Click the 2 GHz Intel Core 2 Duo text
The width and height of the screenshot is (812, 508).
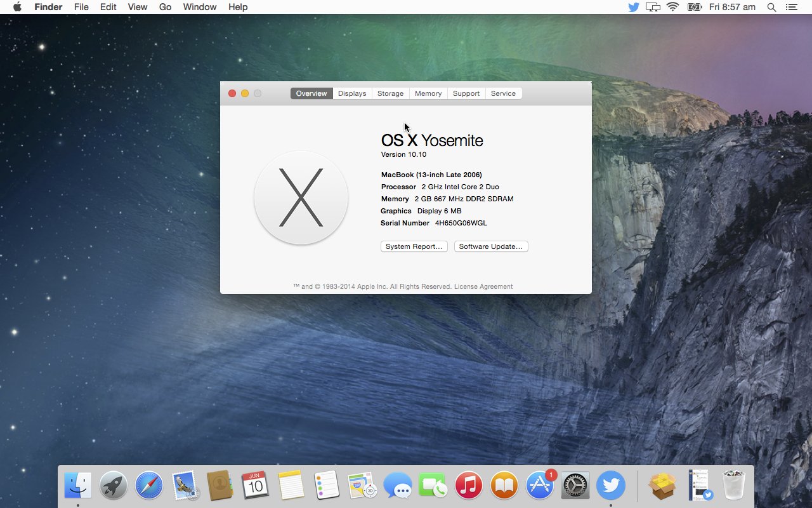pyautogui.click(x=460, y=187)
